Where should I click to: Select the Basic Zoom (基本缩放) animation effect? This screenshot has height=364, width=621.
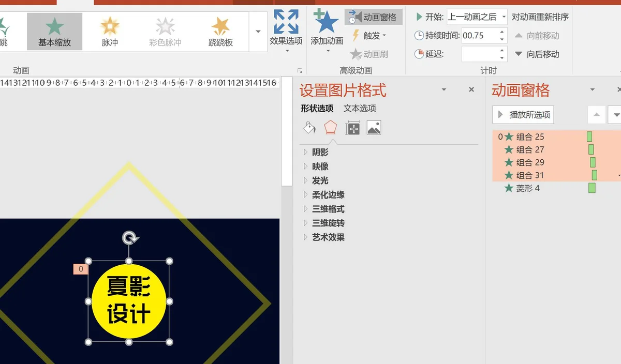54,32
